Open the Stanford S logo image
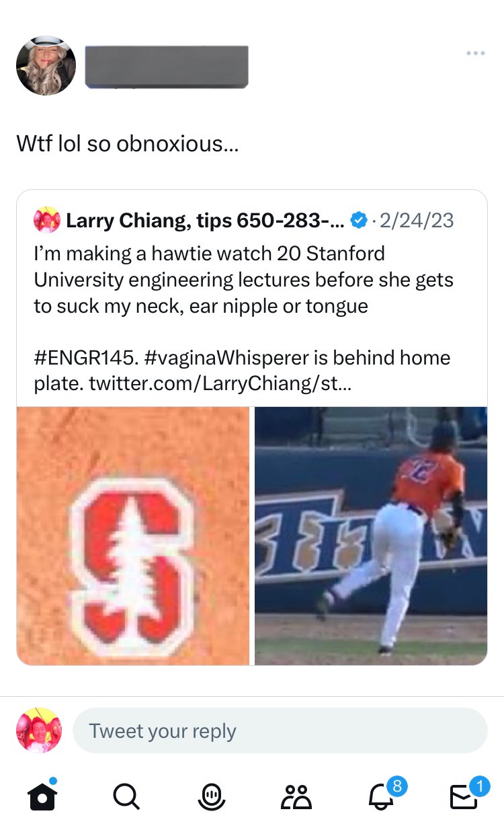The width and height of the screenshot is (504, 830). click(x=133, y=535)
